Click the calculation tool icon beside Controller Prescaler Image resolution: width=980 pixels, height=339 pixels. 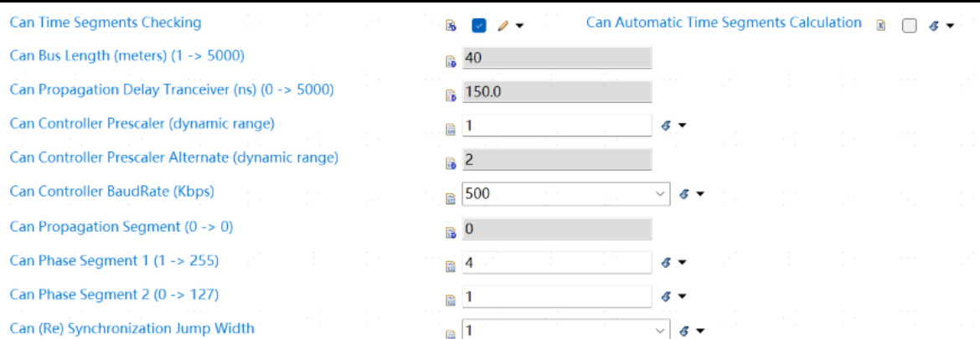(x=666, y=126)
